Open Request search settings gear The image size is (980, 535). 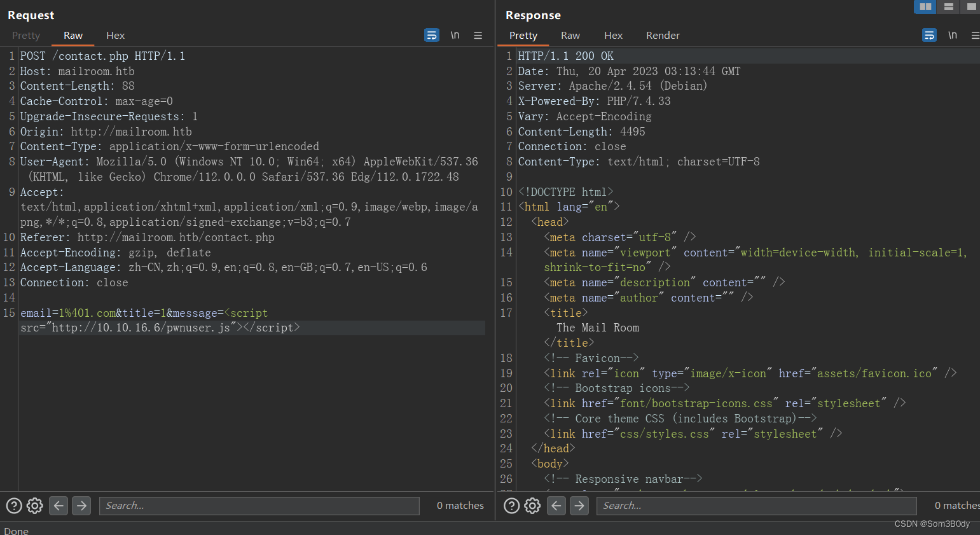coord(35,506)
